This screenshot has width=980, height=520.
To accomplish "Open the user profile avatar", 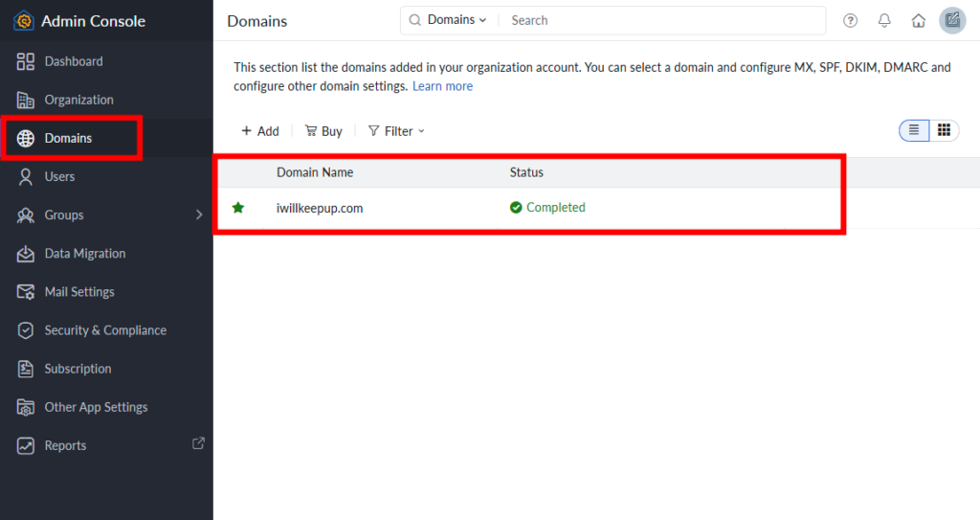I will [x=951, y=20].
